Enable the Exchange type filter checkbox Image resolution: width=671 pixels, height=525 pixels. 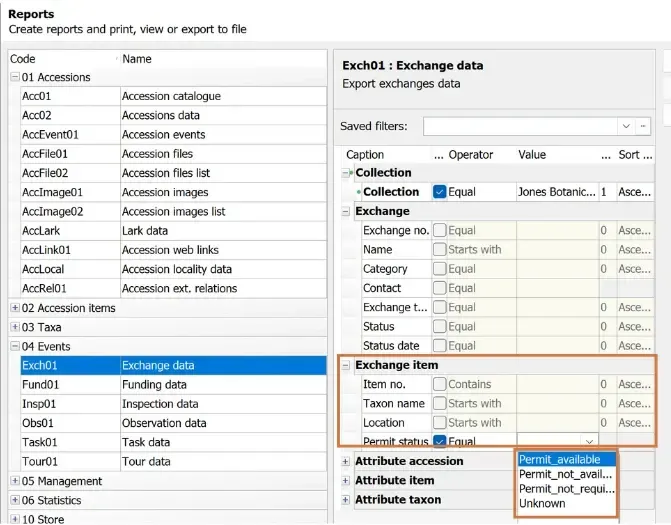tap(439, 307)
